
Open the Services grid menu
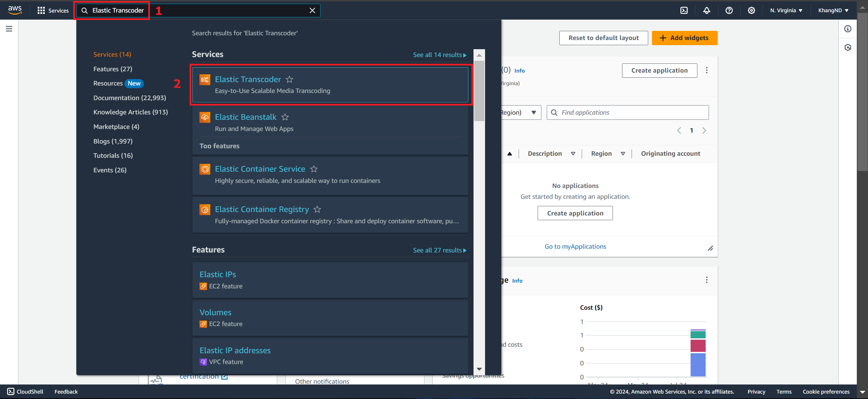pos(53,11)
